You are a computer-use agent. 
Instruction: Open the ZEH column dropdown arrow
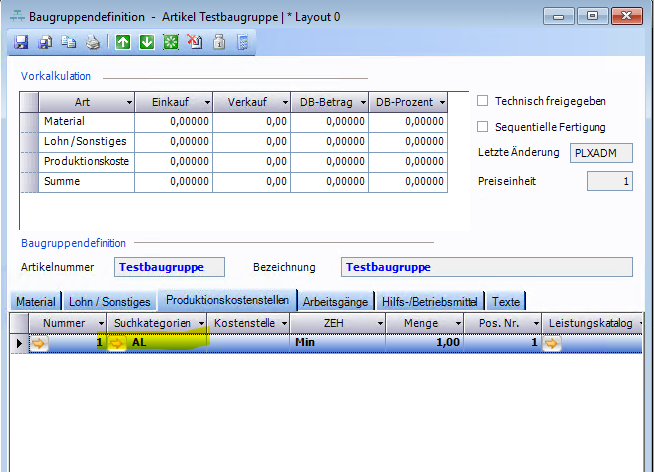(379, 324)
